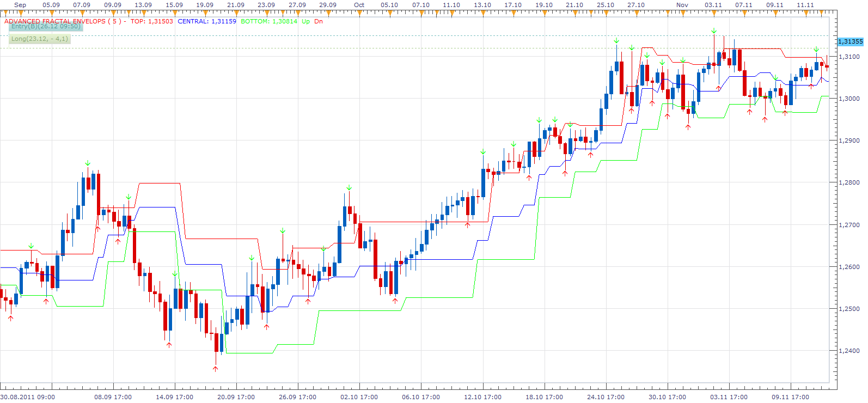This screenshot has height=403, width=868.
Task: Click the 11.10 date on top axis
Action: coord(451,5)
